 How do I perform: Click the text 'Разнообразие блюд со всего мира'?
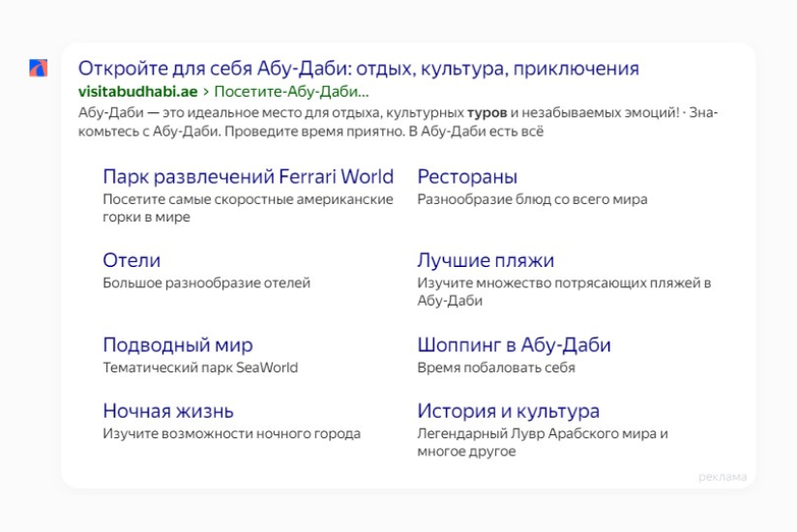[532, 199]
